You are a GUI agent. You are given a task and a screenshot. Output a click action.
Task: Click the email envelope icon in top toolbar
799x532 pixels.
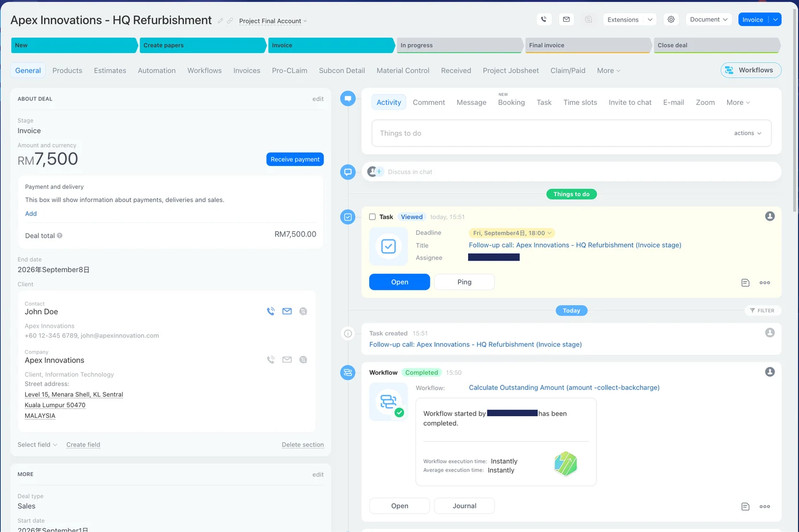coord(566,19)
